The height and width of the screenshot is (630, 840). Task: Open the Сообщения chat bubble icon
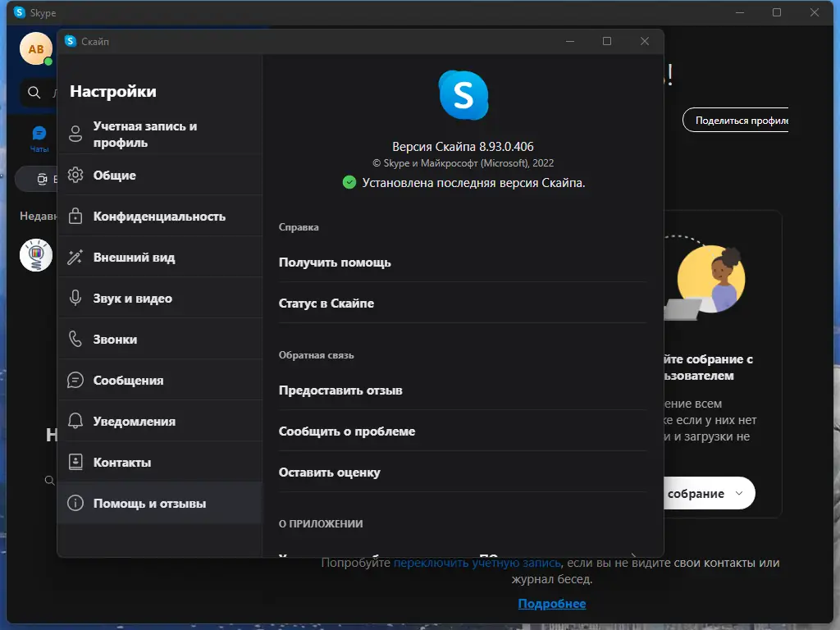pyautogui.click(x=75, y=380)
